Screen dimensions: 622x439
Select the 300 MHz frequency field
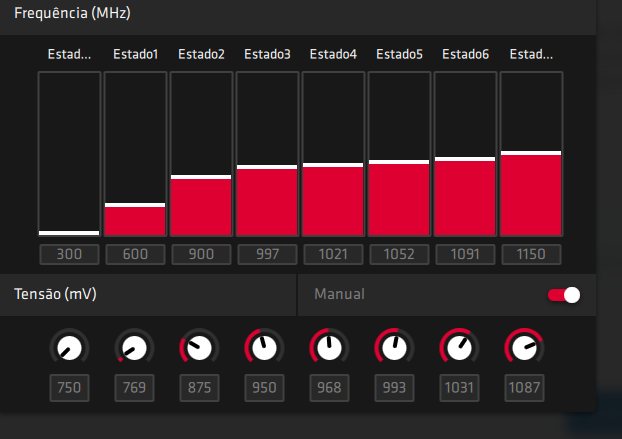69,254
